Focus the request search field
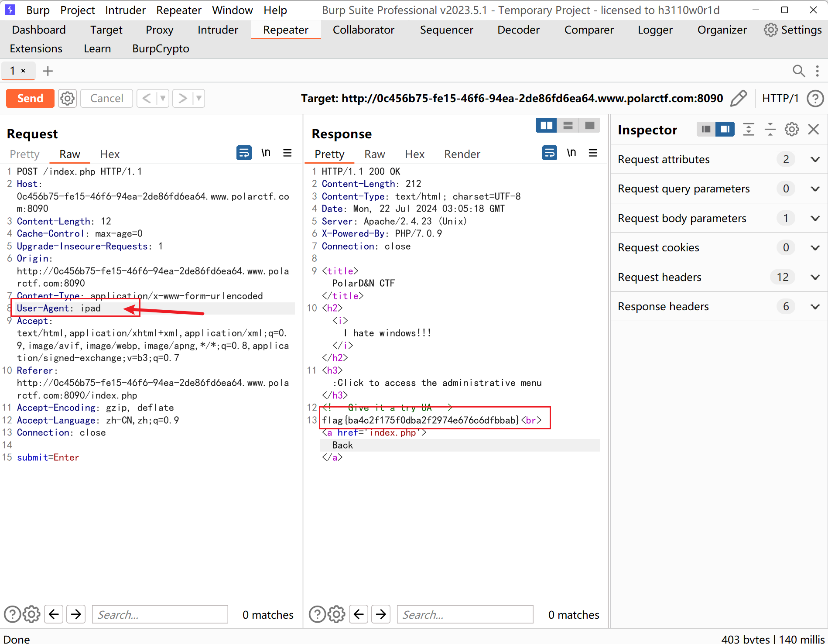 160,614
